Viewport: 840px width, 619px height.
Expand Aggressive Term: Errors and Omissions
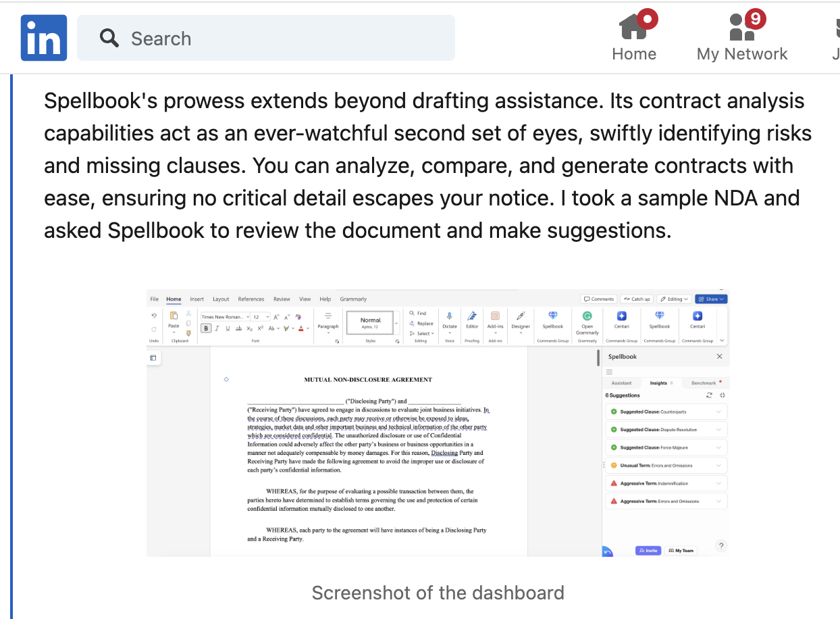(666, 501)
